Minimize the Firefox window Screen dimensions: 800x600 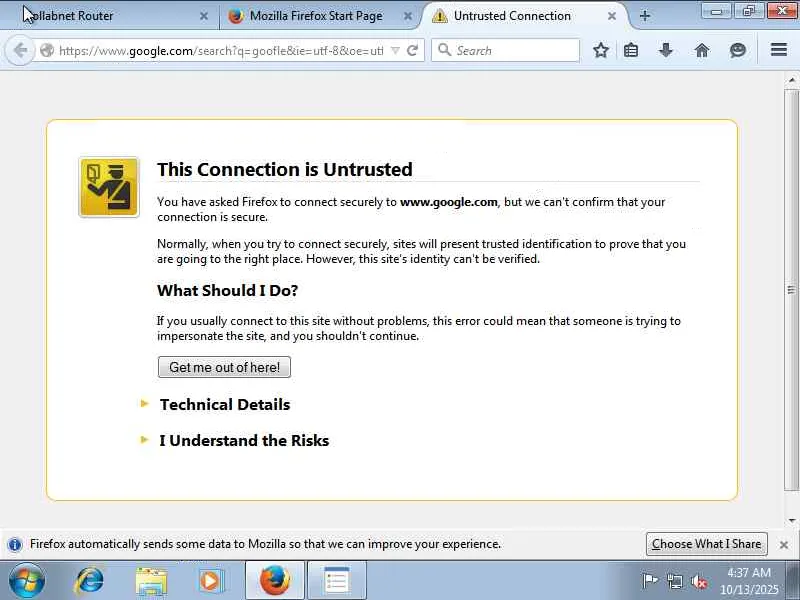pyautogui.click(x=716, y=11)
